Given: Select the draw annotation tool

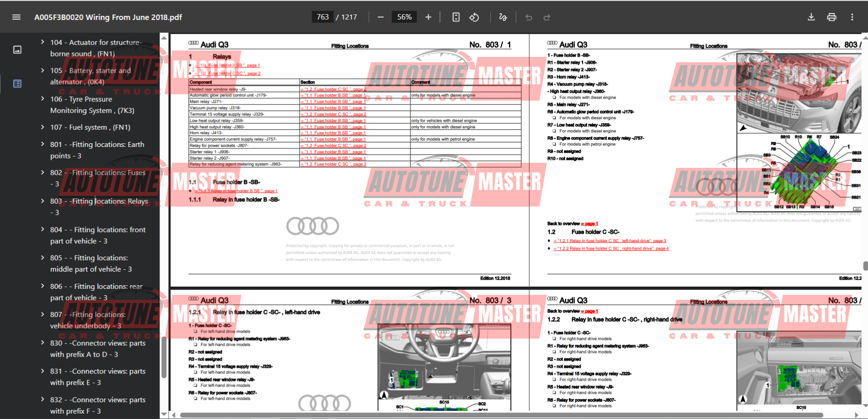Looking at the screenshot, I should point(503,17).
